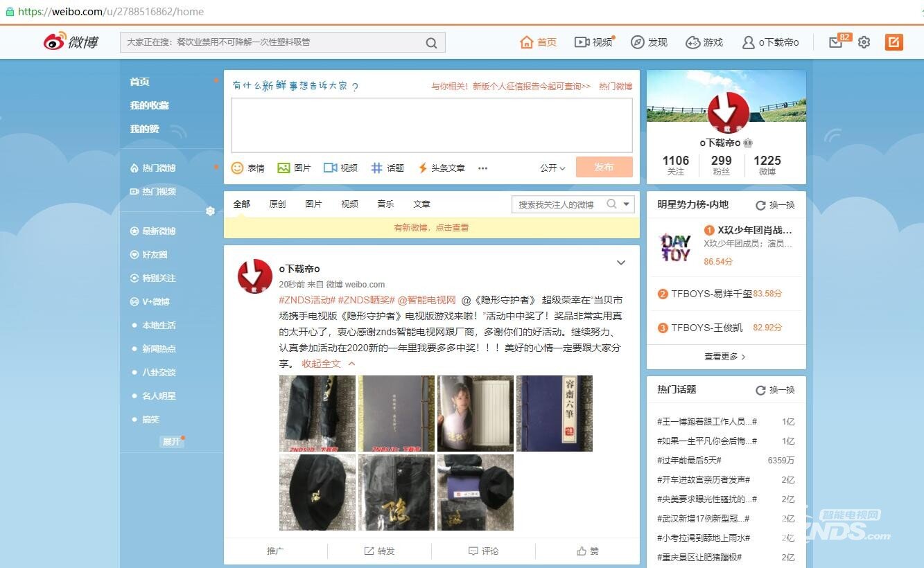Screen dimensions: 924x568
Task: Click inside the new post text area
Action: coord(431,125)
